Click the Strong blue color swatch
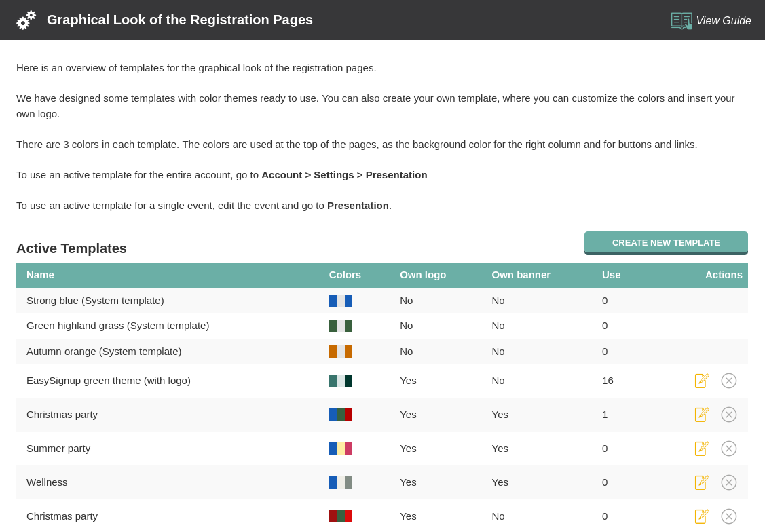Screen dimensions: 765x532 point(341,301)
